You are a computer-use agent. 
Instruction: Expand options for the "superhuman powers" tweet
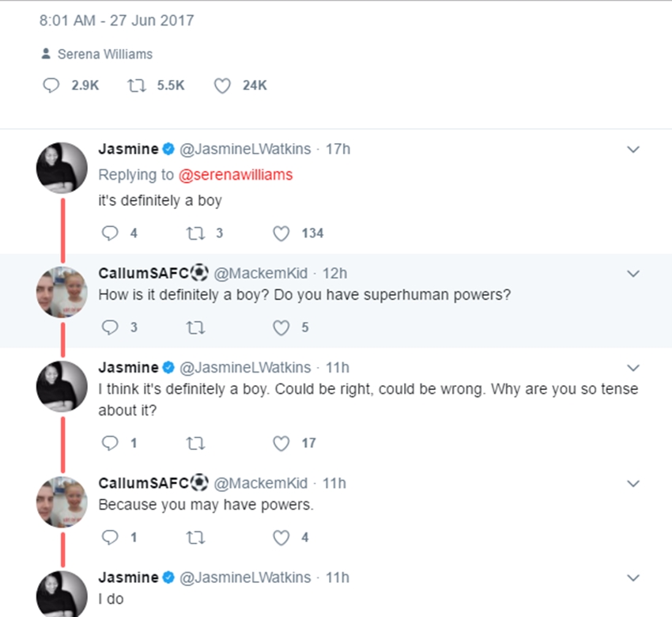tap(632, 274)
